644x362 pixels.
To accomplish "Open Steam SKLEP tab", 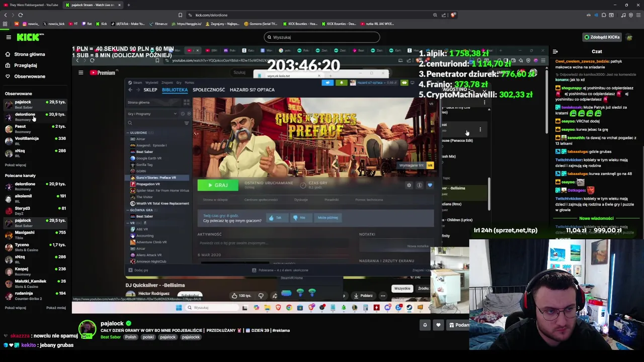I will coord(150,89).
